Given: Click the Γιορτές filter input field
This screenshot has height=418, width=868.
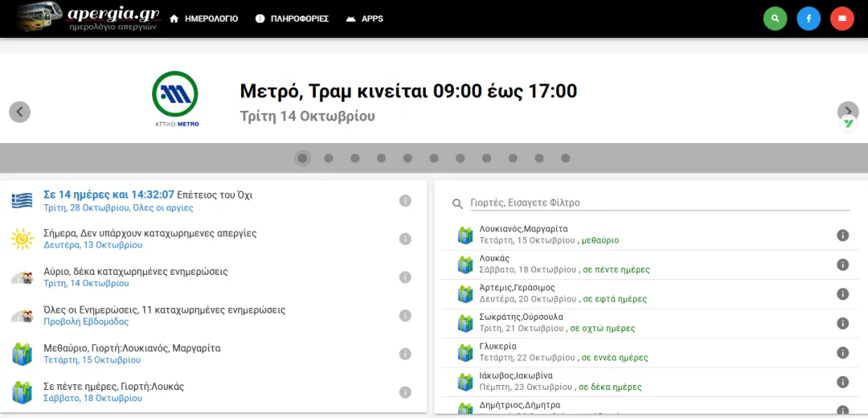Looking at the screenshot, I should point(659,203).
